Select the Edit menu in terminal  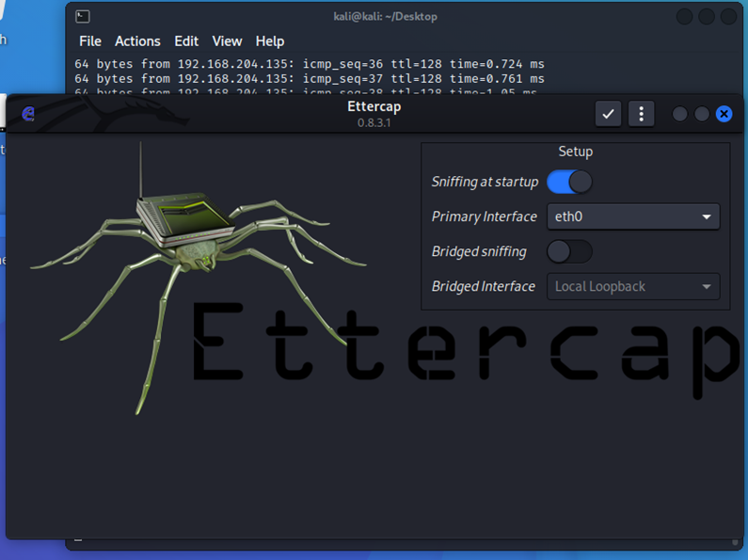[x=186, y=41]
